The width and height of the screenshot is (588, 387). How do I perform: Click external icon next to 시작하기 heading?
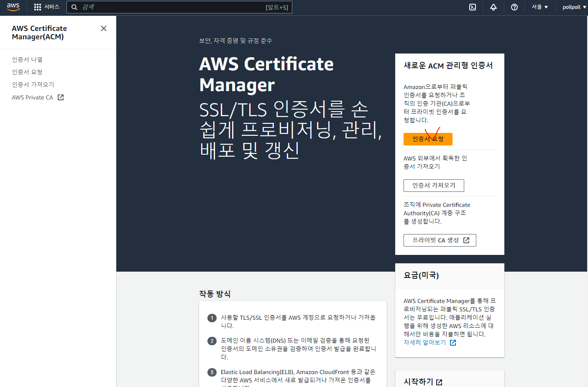click(439, 382)
